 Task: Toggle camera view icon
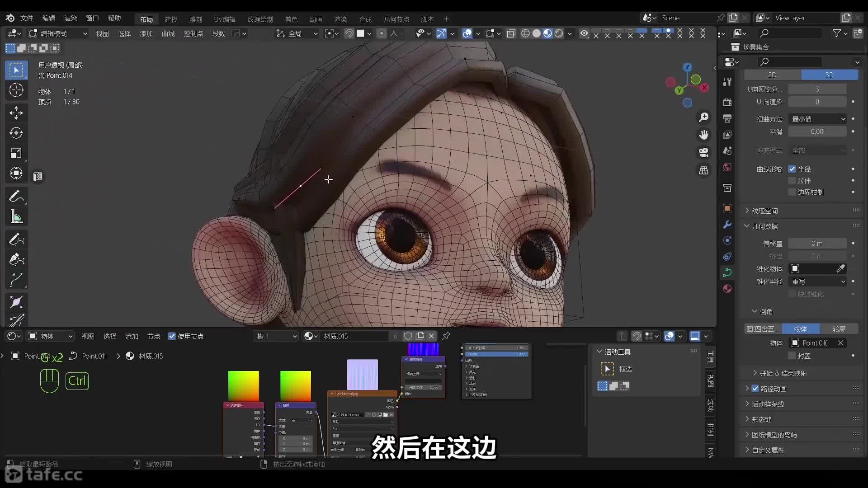704,153
